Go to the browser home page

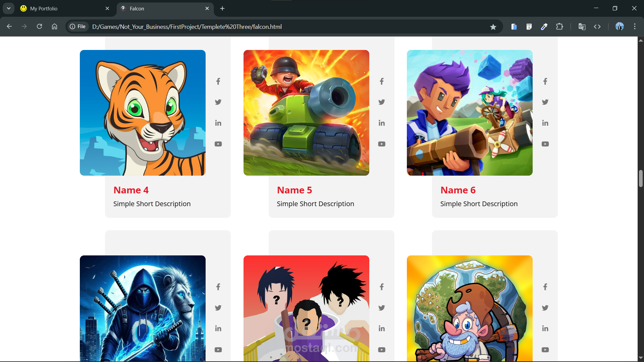(x=54, y=26)
